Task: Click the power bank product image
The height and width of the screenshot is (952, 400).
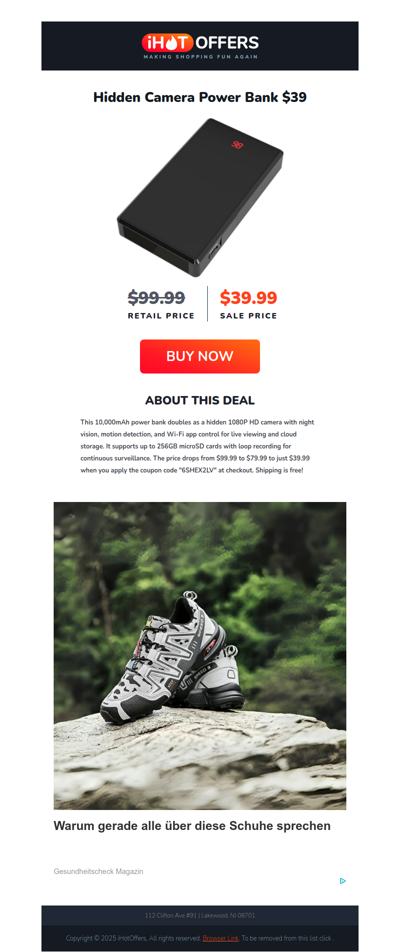Action: click(200, 197)
